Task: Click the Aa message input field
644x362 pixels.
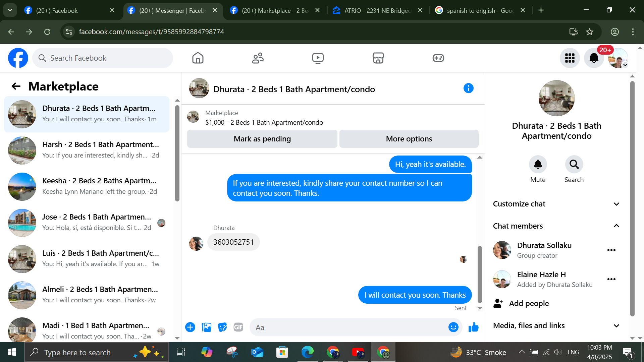Action: [x=349, y=327]
